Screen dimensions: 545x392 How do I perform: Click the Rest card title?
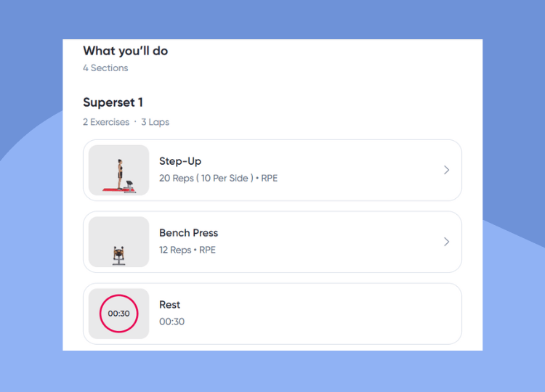pyautogui.click(x=169, y=304)
